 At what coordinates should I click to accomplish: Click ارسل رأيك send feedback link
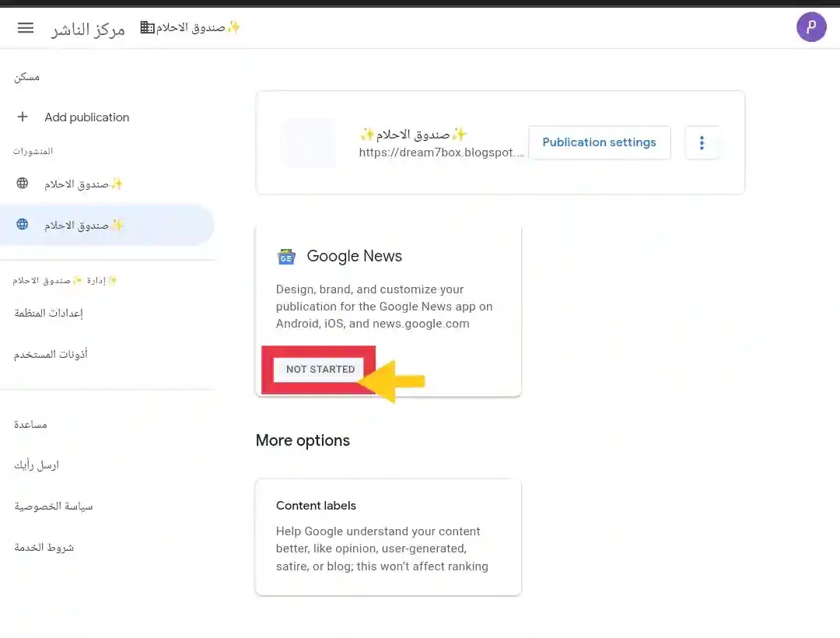tap(37, 465)
